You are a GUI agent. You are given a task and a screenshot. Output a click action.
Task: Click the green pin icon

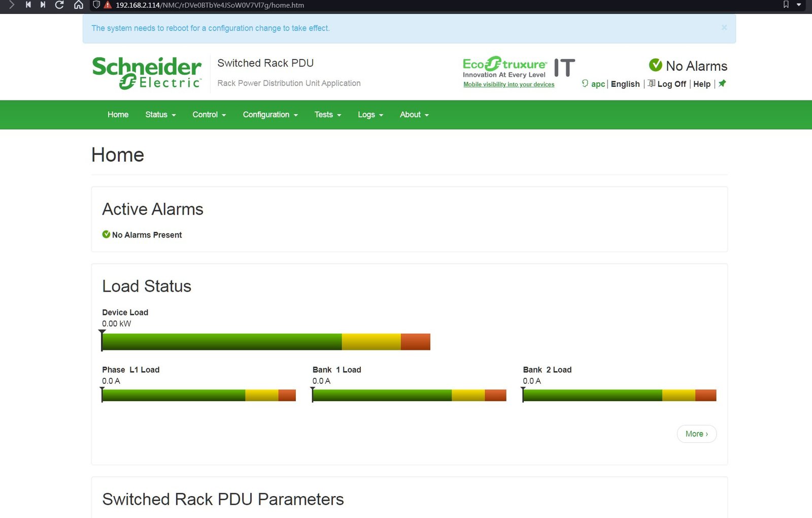[722, 83]
